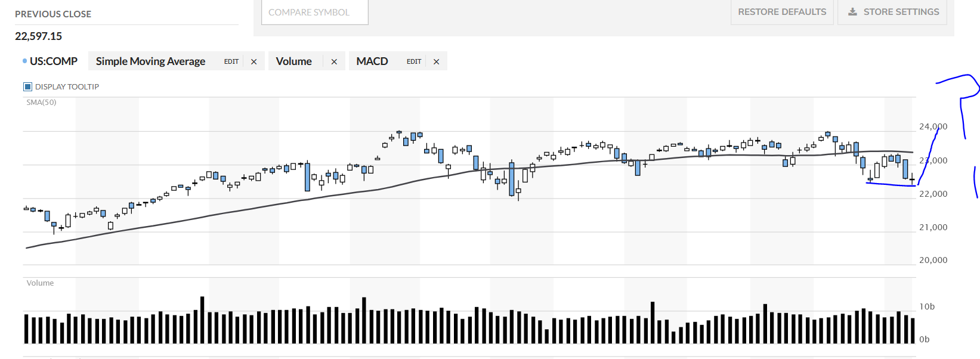
Task: Toggle the Display Tooltip checkbox
Action: (x=27, y=86)
